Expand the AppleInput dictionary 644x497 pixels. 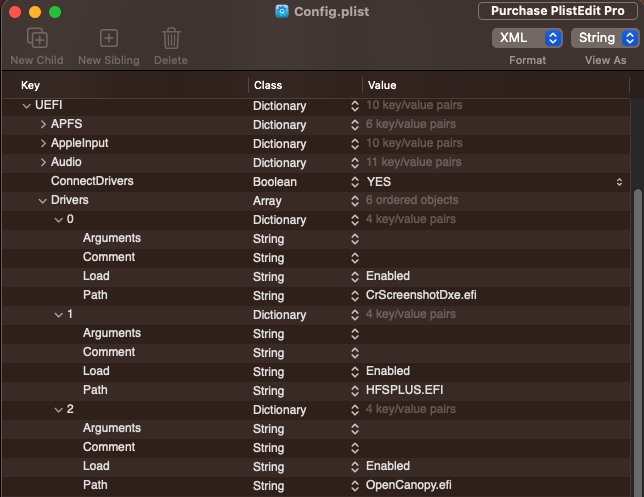click(43, 143)
